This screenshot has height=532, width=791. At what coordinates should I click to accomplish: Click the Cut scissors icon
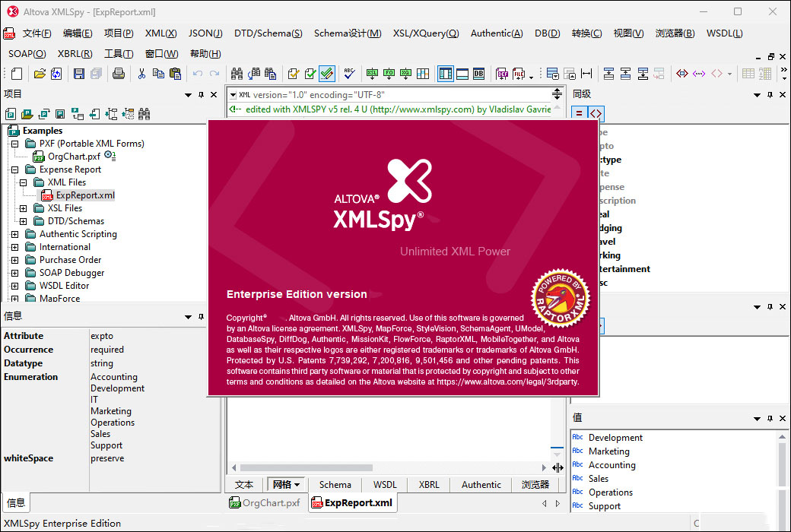141,74
